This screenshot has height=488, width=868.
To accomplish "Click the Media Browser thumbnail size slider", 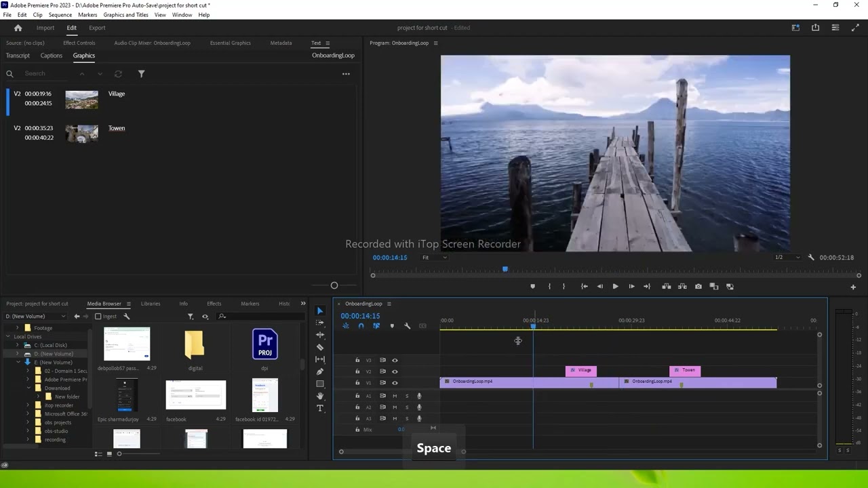I will click(119, 454).
